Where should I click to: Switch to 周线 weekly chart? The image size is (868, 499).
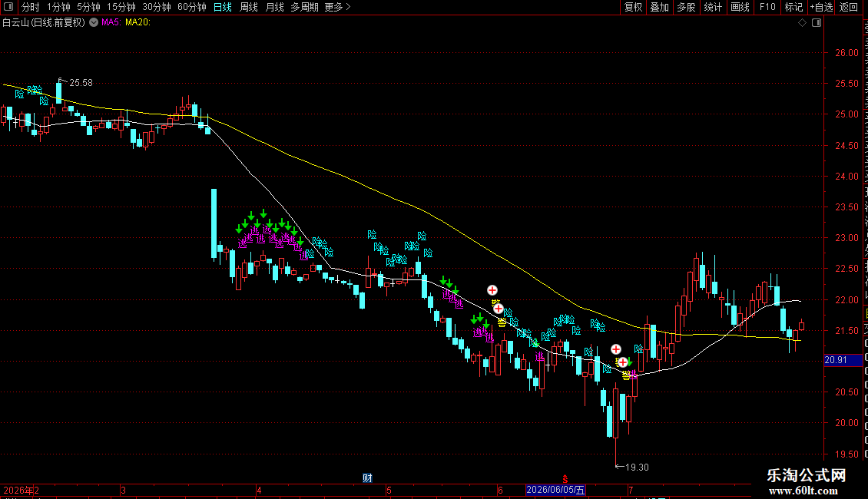click(x=249, y=7)
